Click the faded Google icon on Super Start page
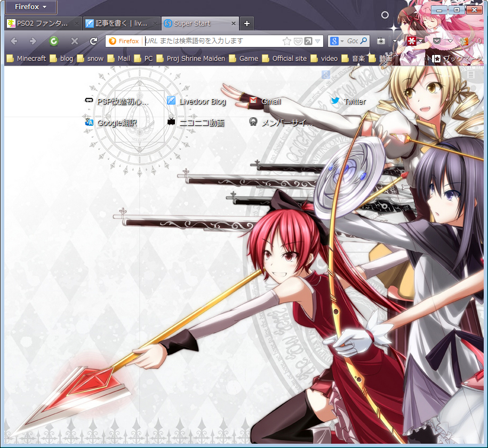 (326, 75)
